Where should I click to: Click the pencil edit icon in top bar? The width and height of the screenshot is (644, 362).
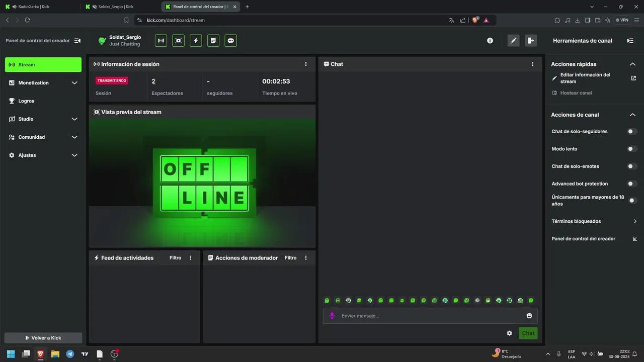click(x=513, y=41)
